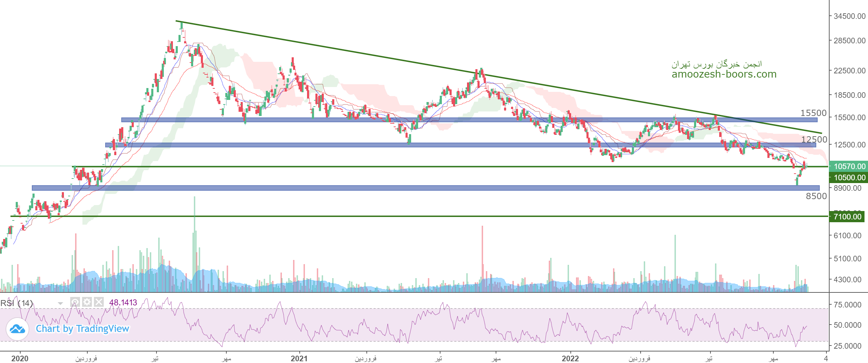
Task: Select the 12500 text annotation
Action: (x=814, y=139)
